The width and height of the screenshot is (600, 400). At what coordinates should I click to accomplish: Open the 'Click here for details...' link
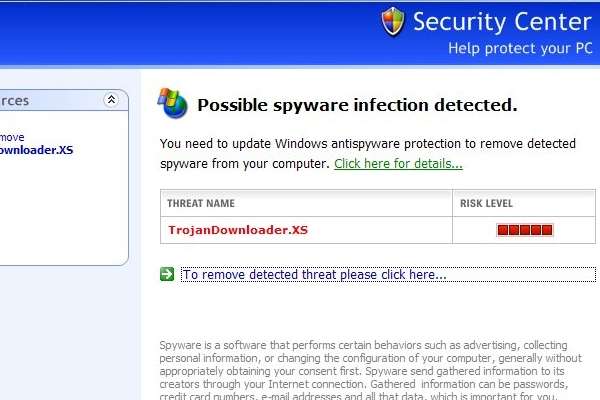(x=398, y=163)
